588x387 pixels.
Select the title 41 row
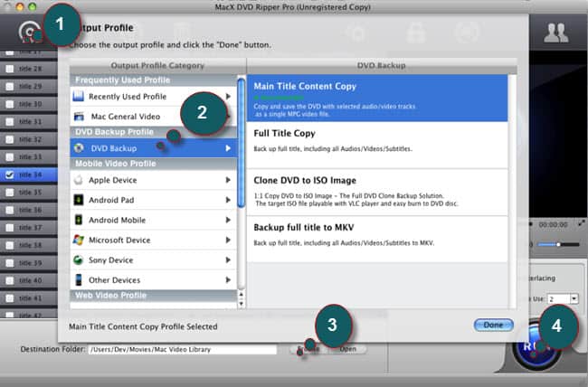coord(29,298)
